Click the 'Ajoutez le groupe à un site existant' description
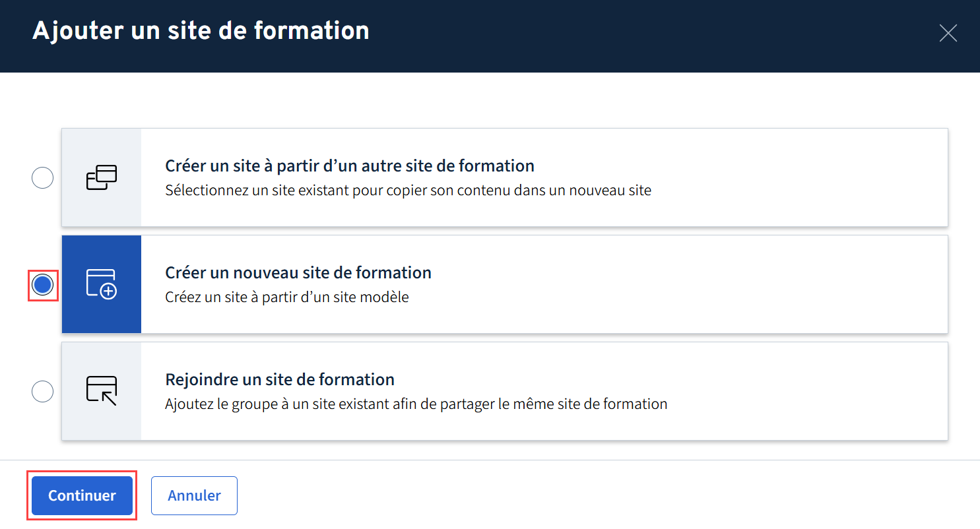Viewport: 980px width, 529px height. [x=416, y=404]
